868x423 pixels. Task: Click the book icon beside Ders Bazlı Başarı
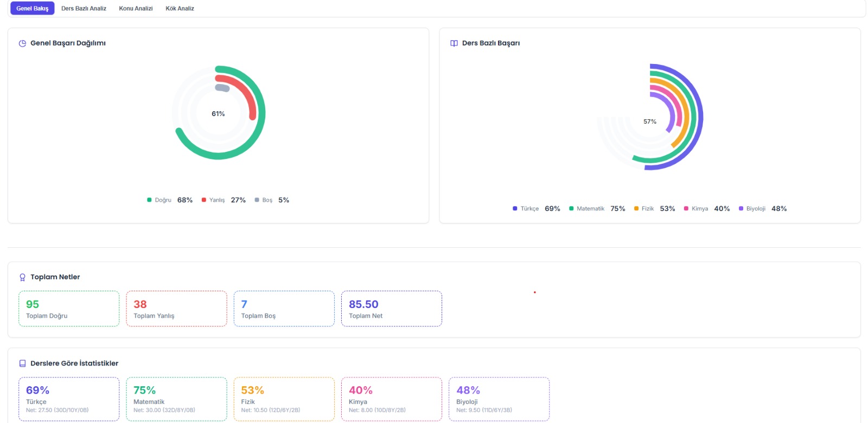(454, 43)
